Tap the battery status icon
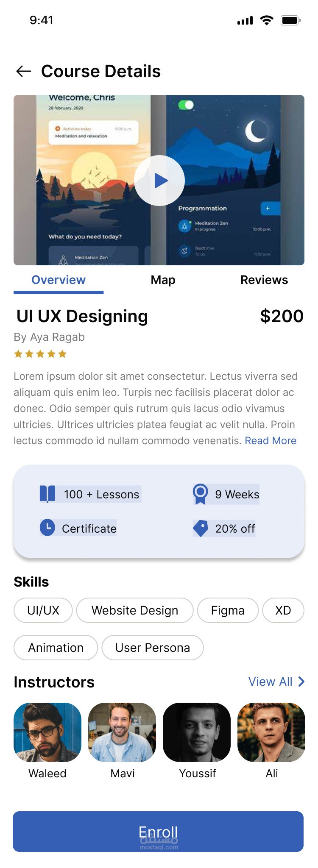 click(290, 20)
